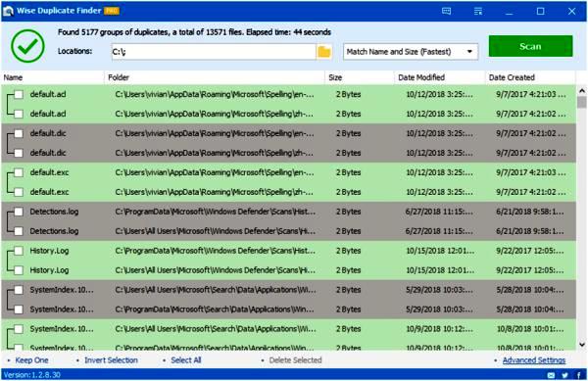Click Delete Selected
Viewport: 588px width, 381px height.
296,360
